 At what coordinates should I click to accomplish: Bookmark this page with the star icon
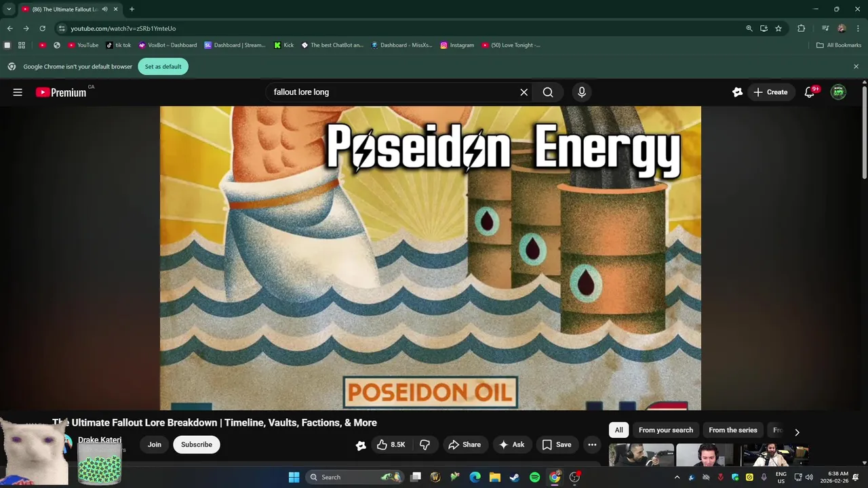(778, 28)
